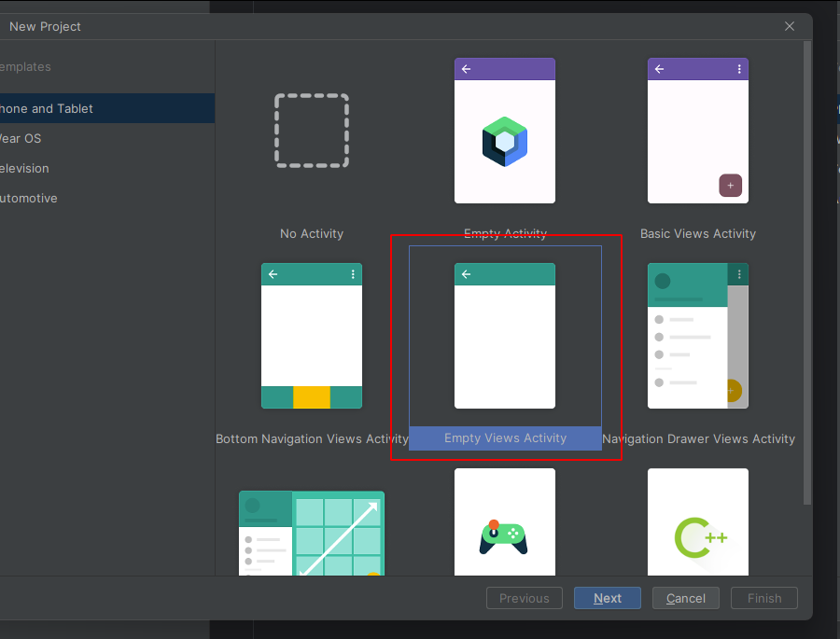The image size is (840, 639).
Task: Close the New Project dialog
Action: (789, 26)
